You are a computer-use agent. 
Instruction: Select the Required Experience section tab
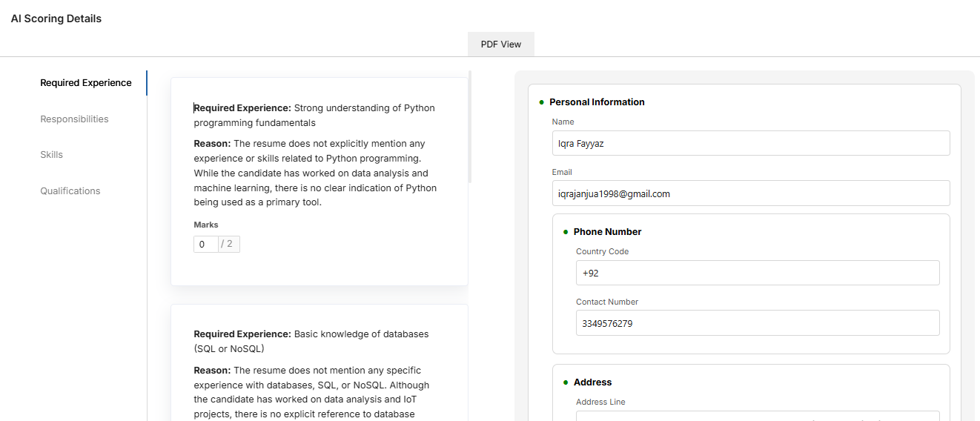86,83
